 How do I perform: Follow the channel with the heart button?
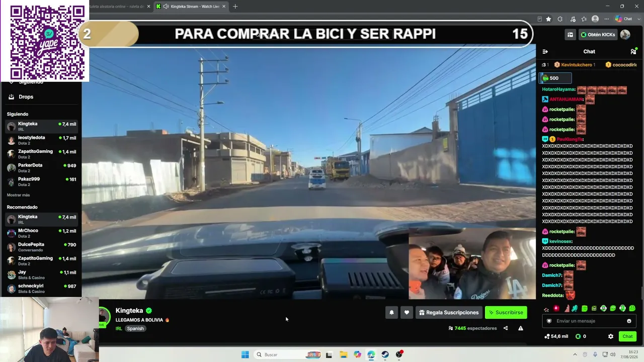pyautogui.click(x=407, y=313)
